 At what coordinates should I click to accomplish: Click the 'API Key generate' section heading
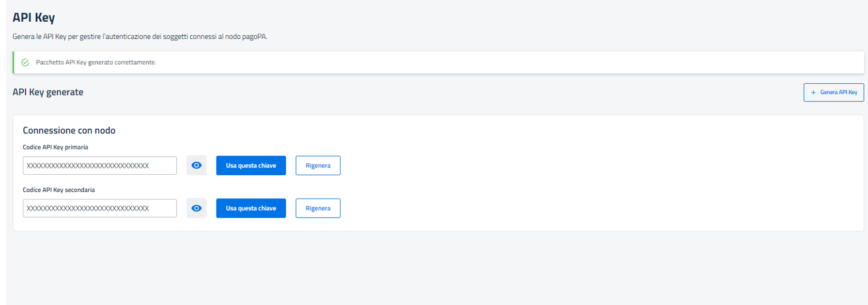coord(48,92)
